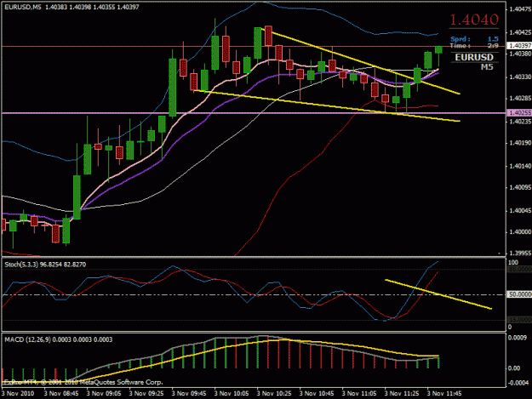Click the 3 Nov 11:05 time label

(359, 394)
